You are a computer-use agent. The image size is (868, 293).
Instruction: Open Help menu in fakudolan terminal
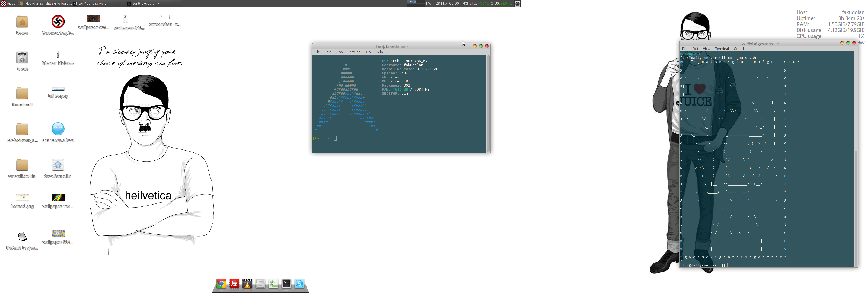point(379,52)
